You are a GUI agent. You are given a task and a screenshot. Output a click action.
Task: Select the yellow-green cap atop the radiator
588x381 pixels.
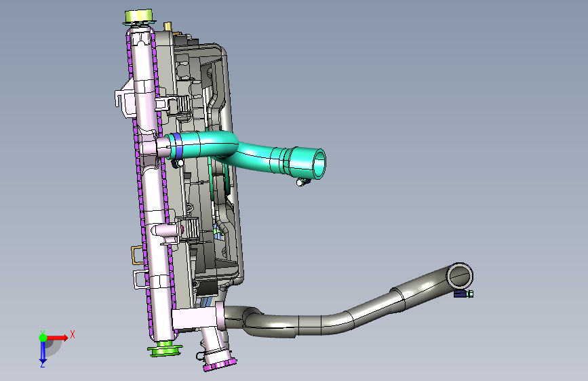139,17
